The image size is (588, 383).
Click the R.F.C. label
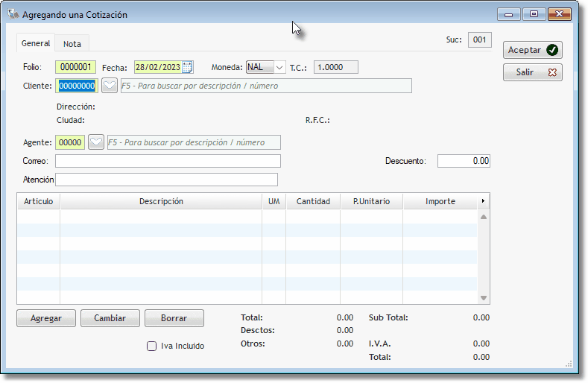(317, 120)
